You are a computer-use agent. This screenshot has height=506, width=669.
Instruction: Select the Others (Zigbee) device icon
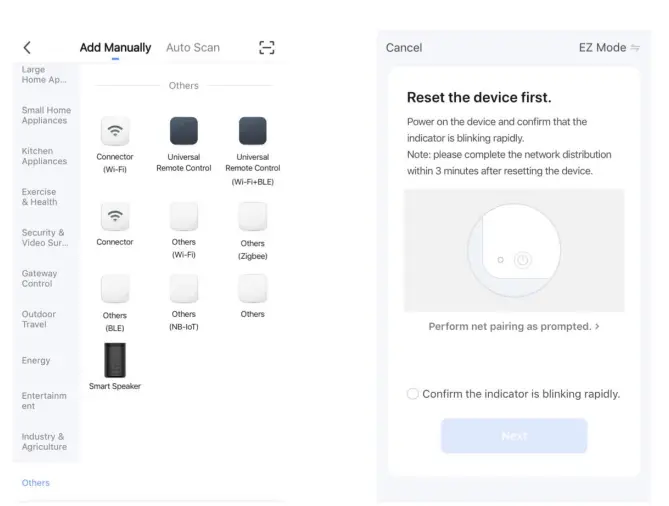253,217
